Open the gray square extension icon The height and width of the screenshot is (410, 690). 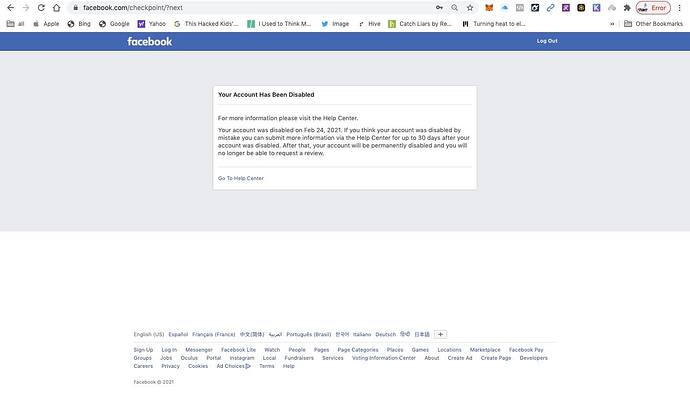point(520,8)
